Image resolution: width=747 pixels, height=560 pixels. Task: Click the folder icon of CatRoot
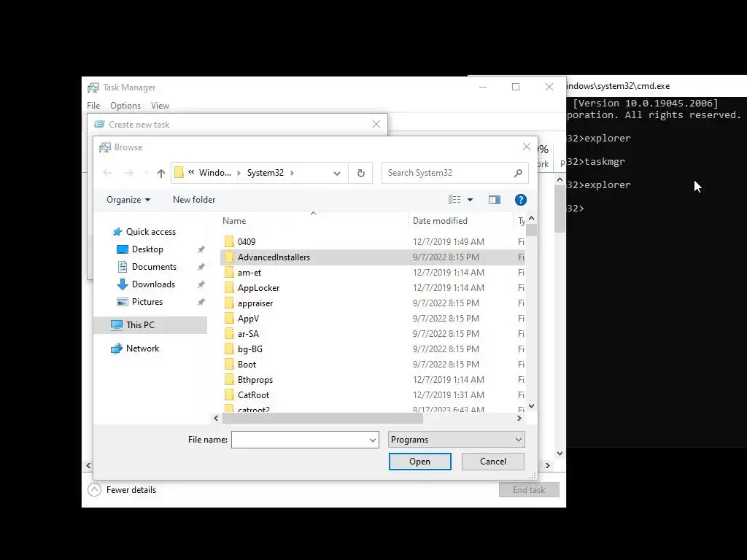[x=229, y=395]
